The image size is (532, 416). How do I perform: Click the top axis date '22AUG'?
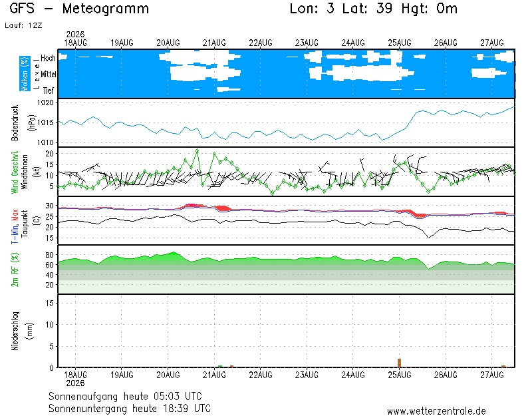[x=261, y=43]
